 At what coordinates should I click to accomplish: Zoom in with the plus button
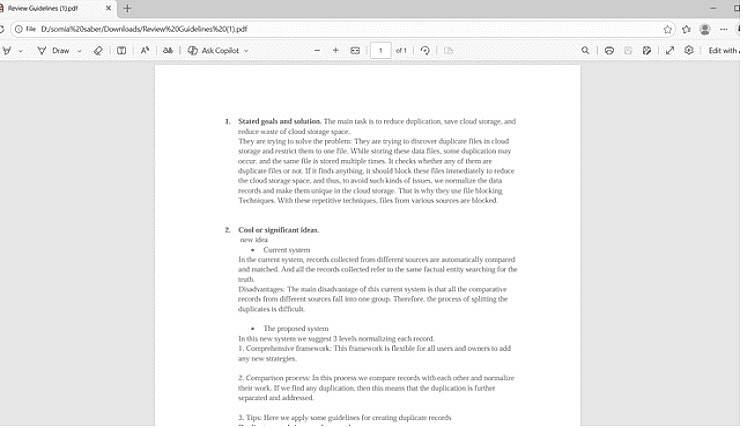point(335,50)
